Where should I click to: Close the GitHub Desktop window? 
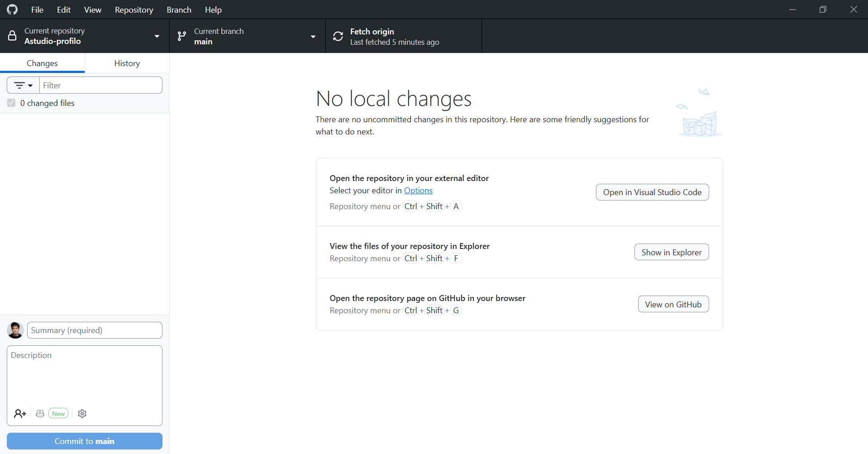click(x=853, y=10)
